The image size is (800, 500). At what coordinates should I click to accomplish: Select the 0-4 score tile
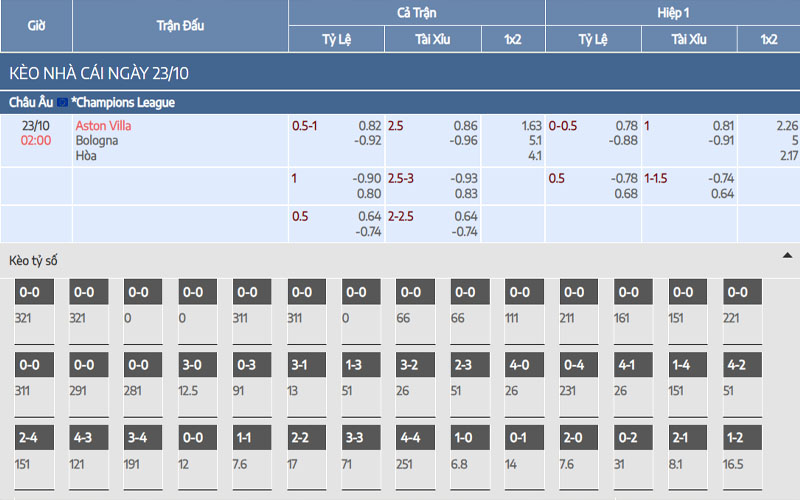click(x=573, y=366)
